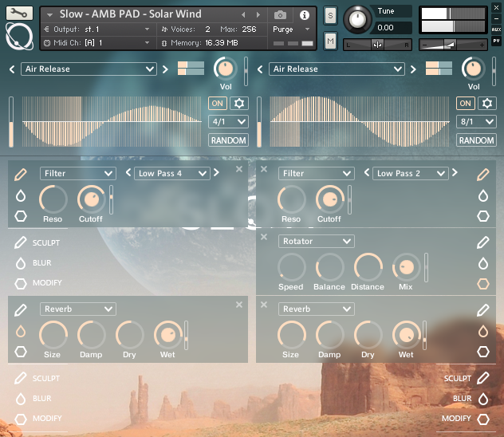
Task: Toggle PV button in header
Action: pyautogui.click(x=496, y=41)
